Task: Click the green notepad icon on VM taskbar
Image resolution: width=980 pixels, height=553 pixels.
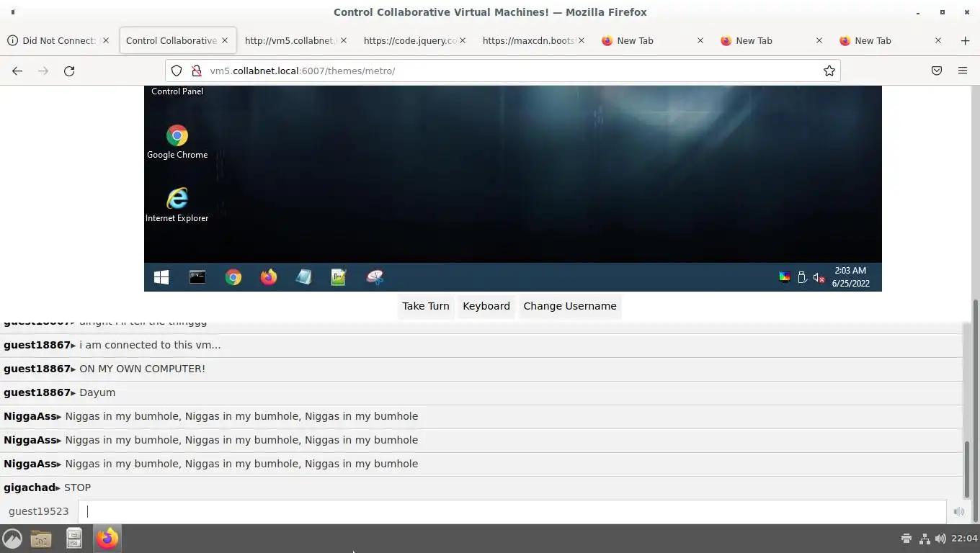Action: click(339, 277)
